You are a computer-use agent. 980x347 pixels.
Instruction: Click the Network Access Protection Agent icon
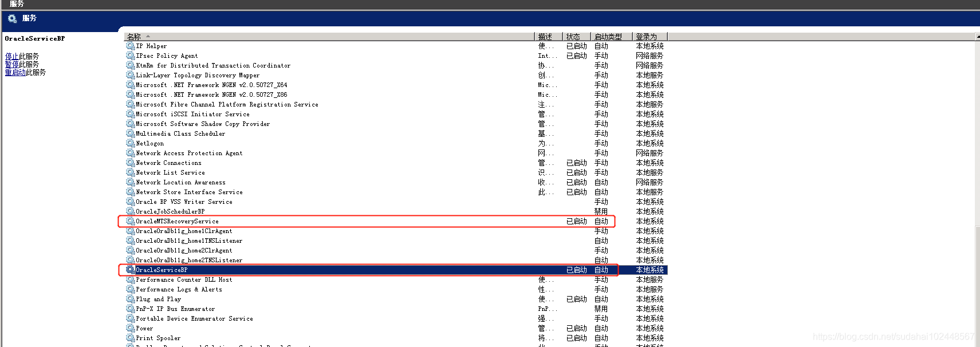[131, 153]
